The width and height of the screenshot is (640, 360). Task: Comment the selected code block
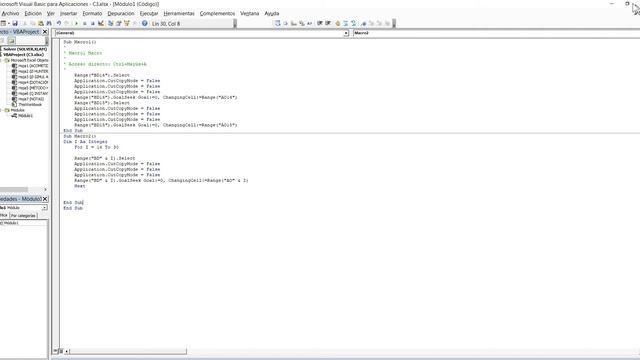[346, 24]
